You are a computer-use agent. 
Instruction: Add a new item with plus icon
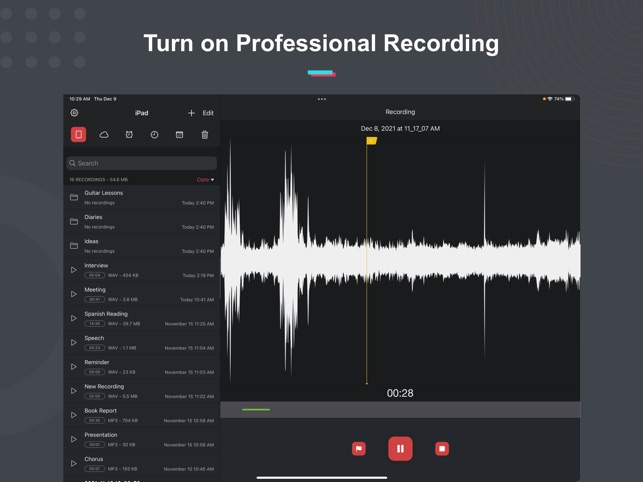(x=191, y=113)
